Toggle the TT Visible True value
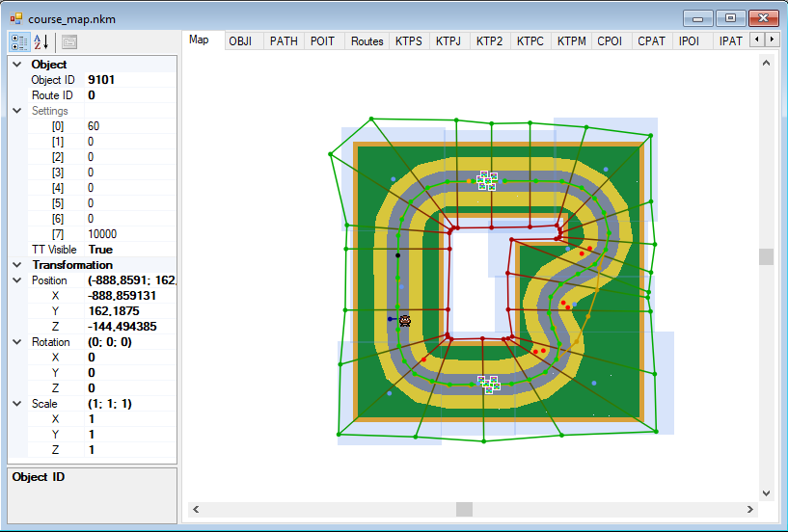Viewport: 788px width, 532px height. [x=130, y=250]
